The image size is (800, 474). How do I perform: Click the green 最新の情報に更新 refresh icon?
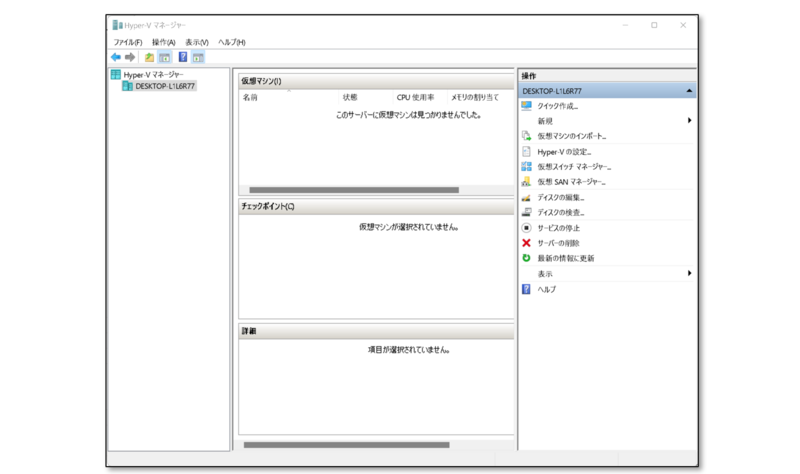pos(527,258)
